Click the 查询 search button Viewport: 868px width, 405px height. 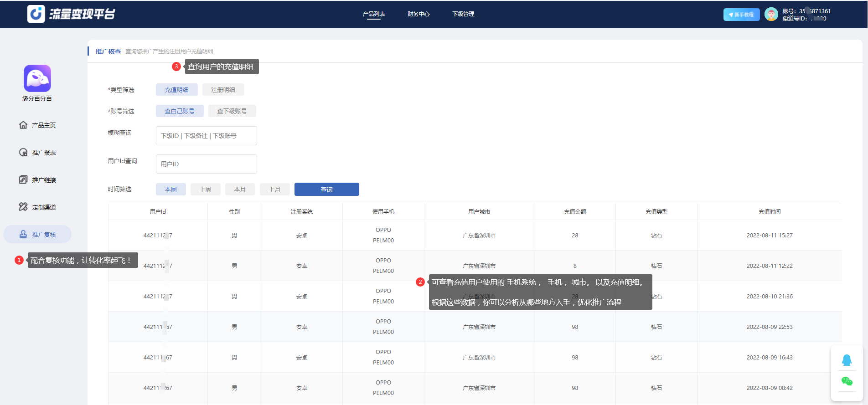coord(327,190)
